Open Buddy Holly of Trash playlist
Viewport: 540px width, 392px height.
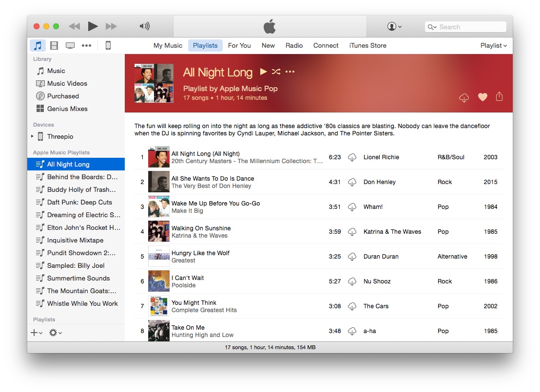[76, 189]
